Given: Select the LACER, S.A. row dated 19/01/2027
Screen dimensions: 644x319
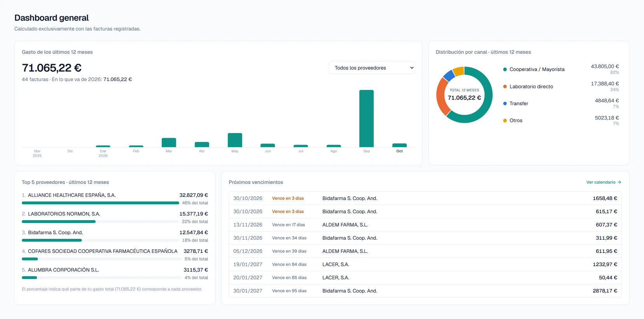Looking at the screenshot, I should [x=425, y=265].
